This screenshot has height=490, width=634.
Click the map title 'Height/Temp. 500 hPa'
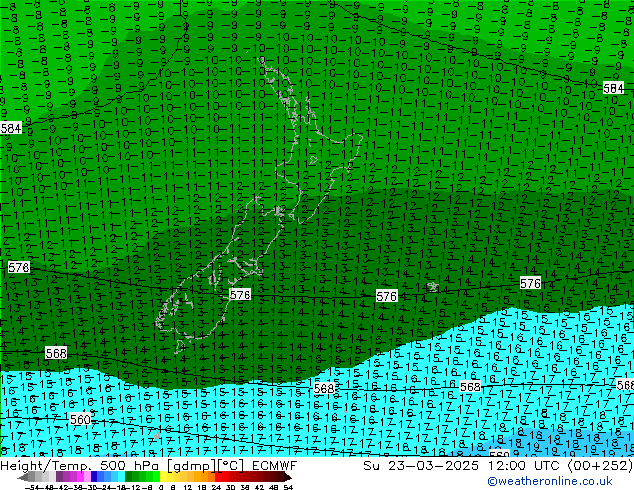pyautogui.click(x=82, y=466)
